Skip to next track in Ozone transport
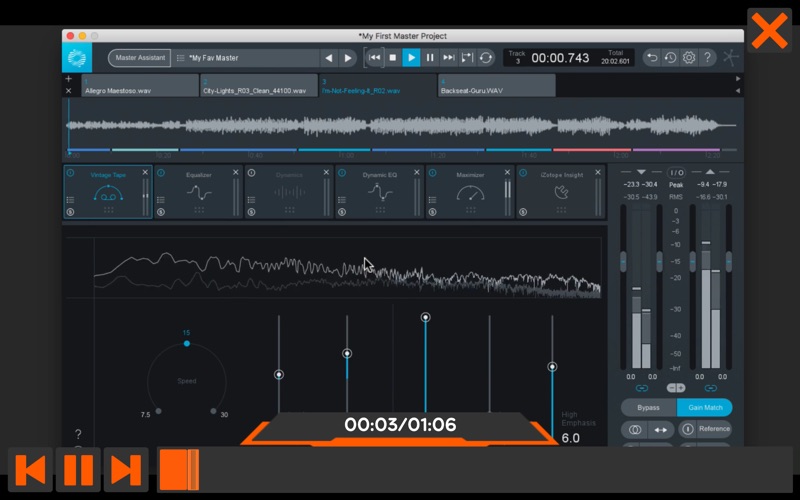The width and height of the screenshot is (800, 500). (x=448, y=58)
